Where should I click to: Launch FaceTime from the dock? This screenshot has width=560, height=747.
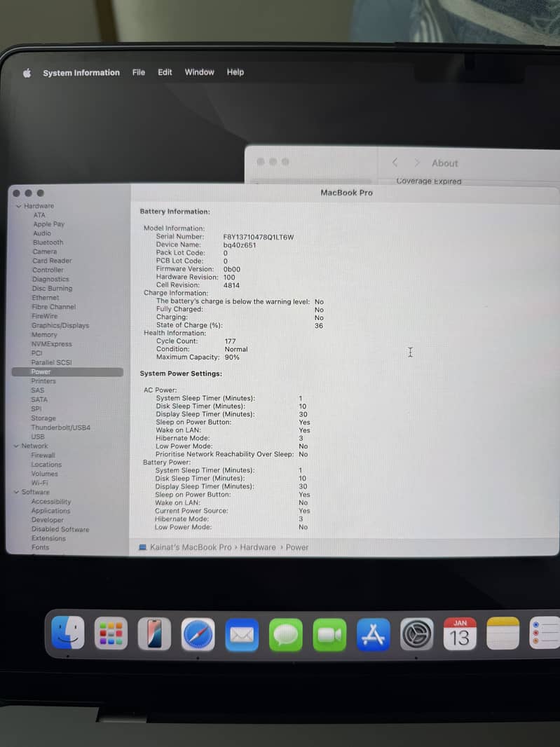point(329,635)
